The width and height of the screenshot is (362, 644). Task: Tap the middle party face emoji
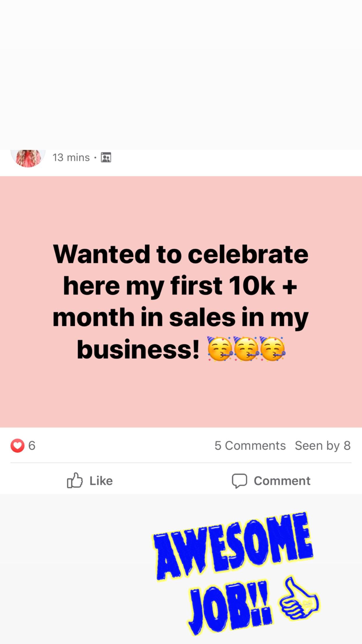pyautogui.click(x=246, y=349)
